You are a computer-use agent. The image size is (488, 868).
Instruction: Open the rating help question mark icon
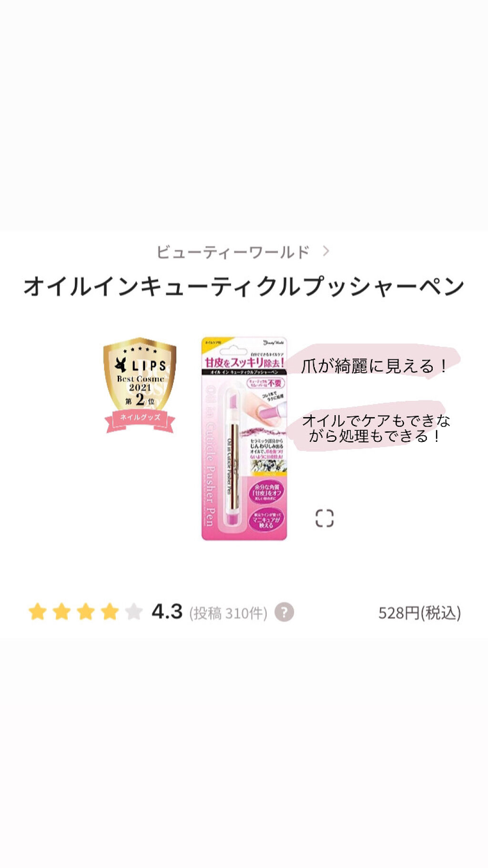pos(285,612)
